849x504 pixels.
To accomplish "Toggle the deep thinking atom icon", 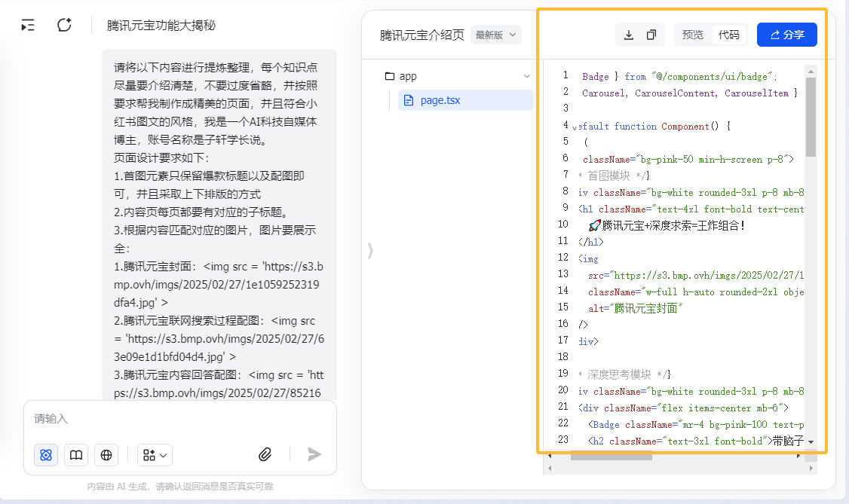I will click(x=46, y=455).
